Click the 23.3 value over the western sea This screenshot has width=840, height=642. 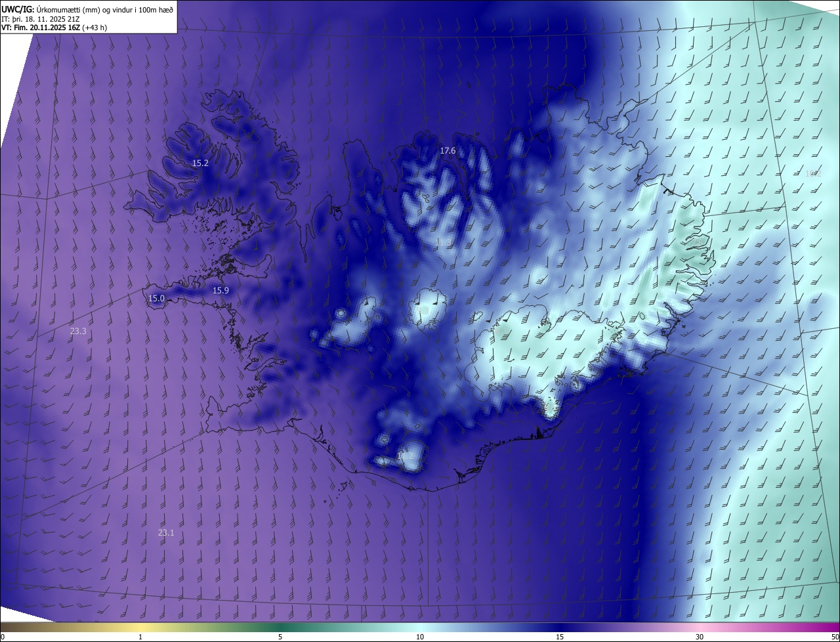click(x=78, y=331)
